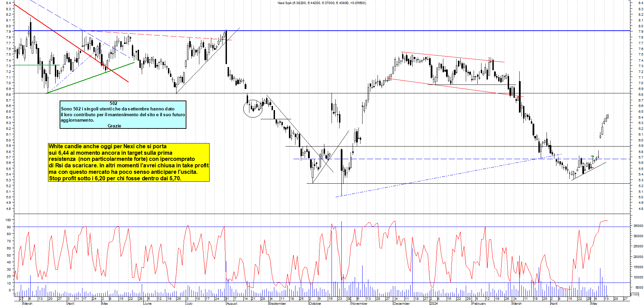Click the "2024" year label on the time axis
This screenshot has height=305, width=644.
pyautogui.click(x=433, y=303)
